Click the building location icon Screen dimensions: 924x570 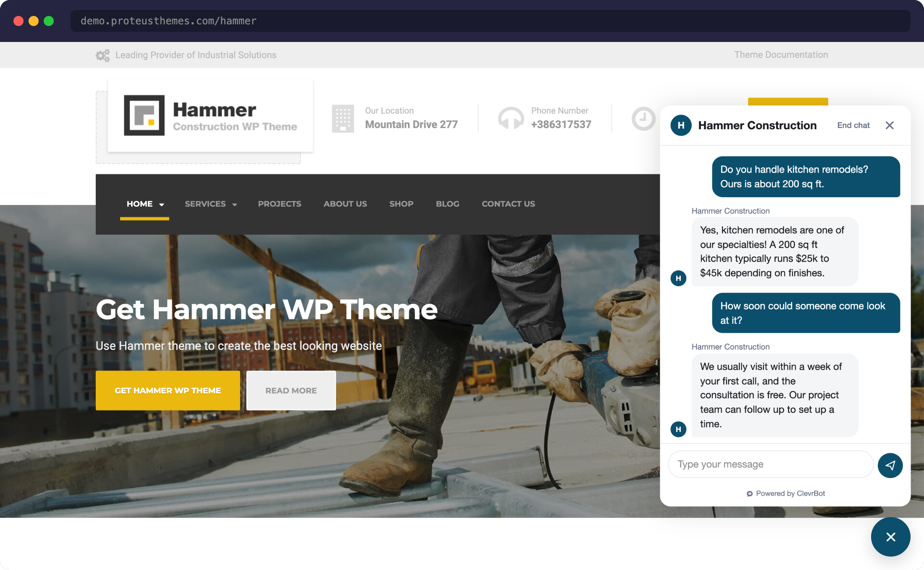[343, 118]
